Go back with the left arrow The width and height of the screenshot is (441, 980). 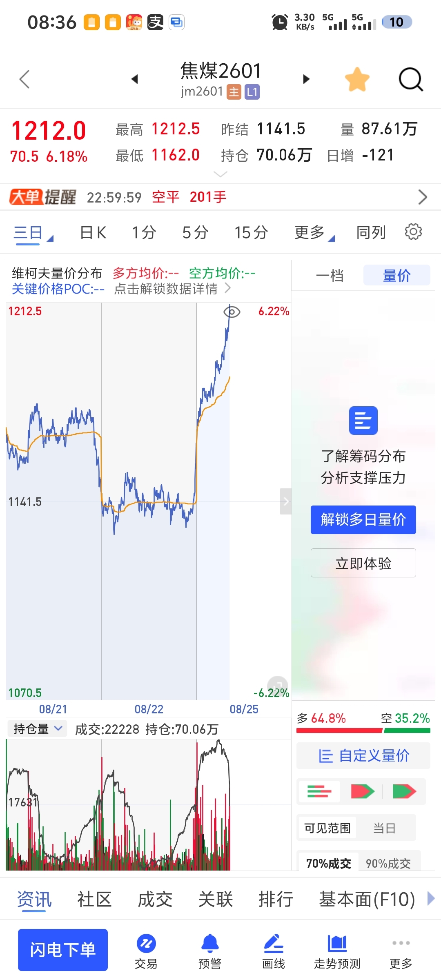(24, 79)
